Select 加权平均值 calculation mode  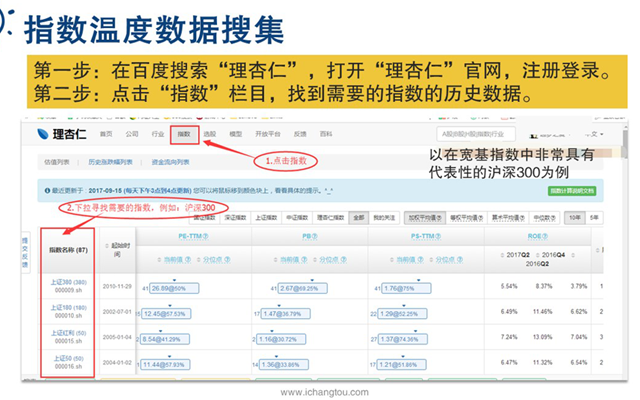click(x=425, y=218)
